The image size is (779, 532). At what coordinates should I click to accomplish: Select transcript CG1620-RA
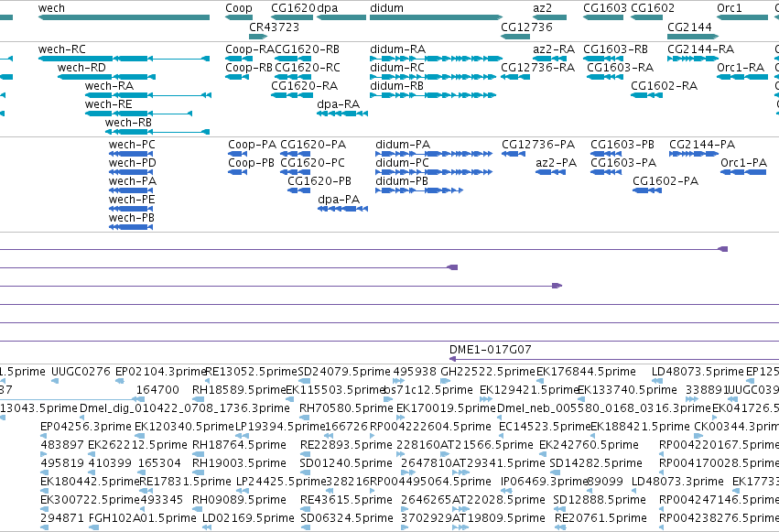pos(292,95)
